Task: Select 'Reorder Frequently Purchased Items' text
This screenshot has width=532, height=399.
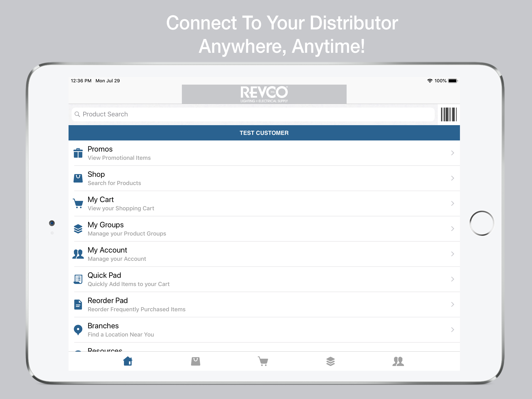Action: point(137,309)
